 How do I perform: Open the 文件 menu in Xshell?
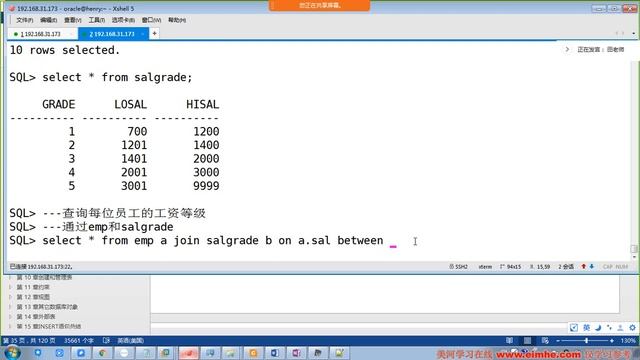(24, 20)
